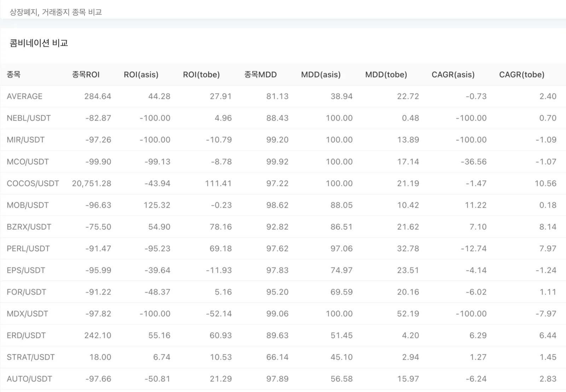Image resolution: width=566 pixels, height=392 pixels.
Task: Click the CAGR(asis) column header
Action: coord(453,75)
